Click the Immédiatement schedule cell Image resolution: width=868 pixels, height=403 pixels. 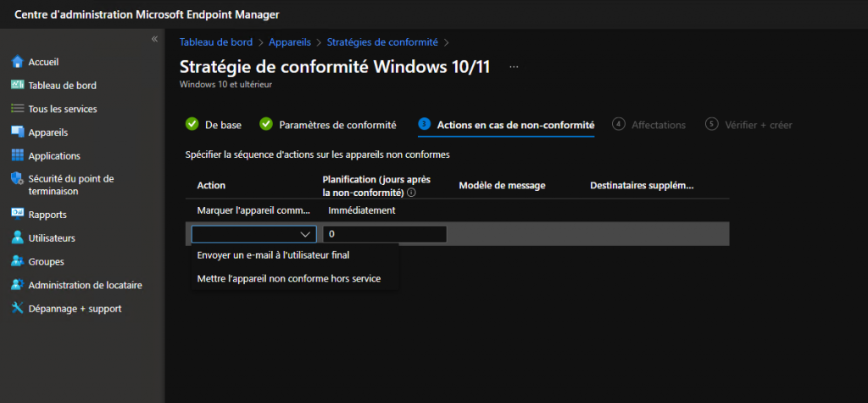click(x=361, y=210)
